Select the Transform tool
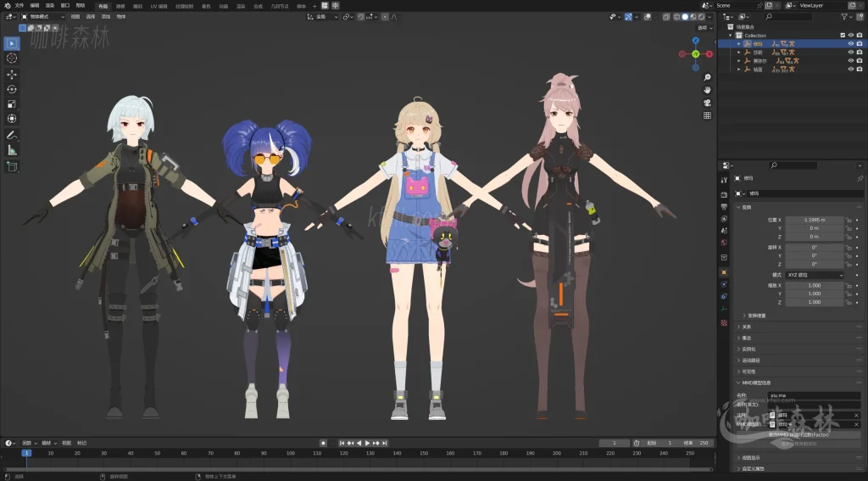The width and height of the screenshot is (868, 481). pyautogui.click(x=12, y=119)
